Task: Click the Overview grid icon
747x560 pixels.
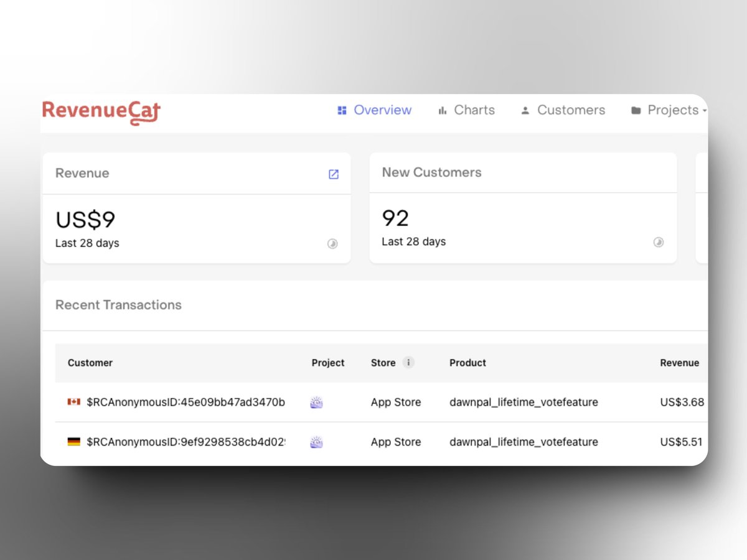Action: [x=342, y=111]
